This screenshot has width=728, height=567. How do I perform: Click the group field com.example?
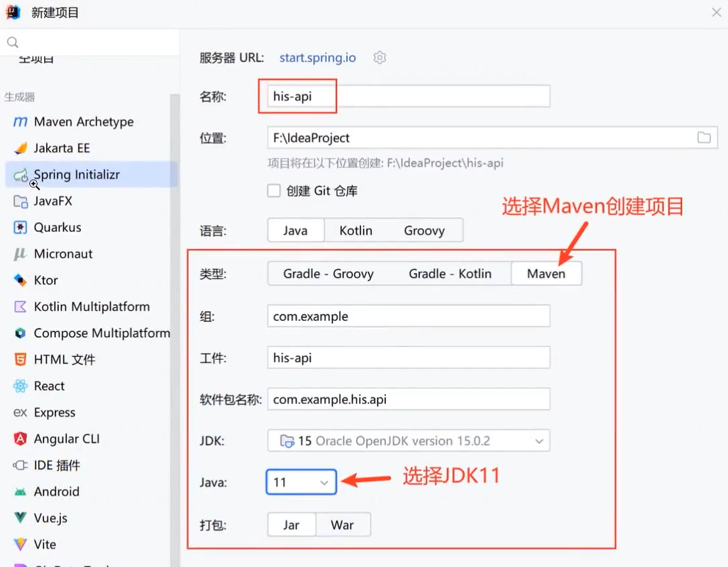click(409, 316)
